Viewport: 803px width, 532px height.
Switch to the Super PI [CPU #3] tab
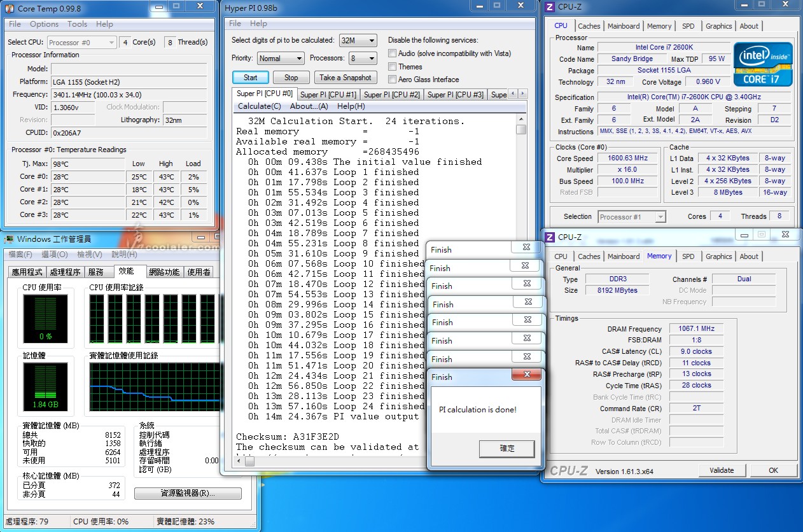pyautogui.click(x=456, y=95)
